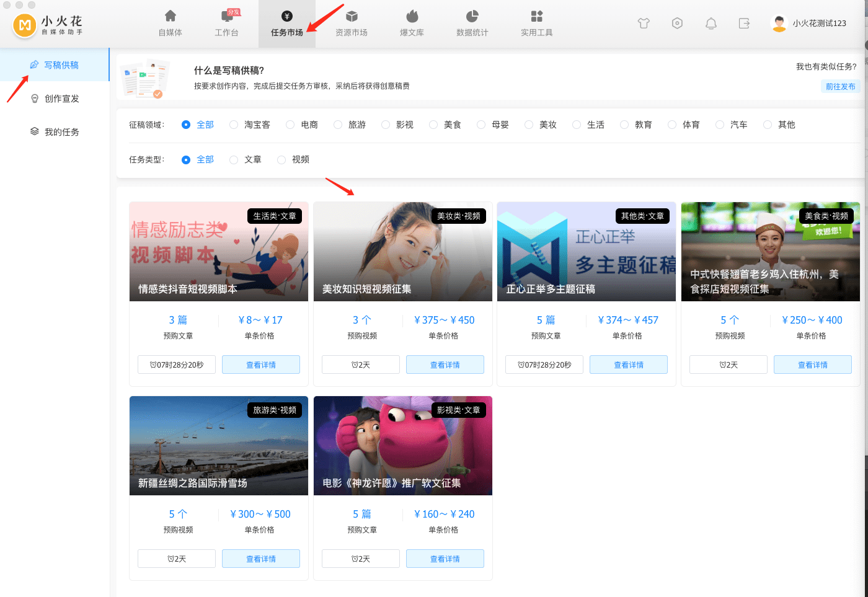Click the 旅游类·视频 tag

(x=275, y=410)
